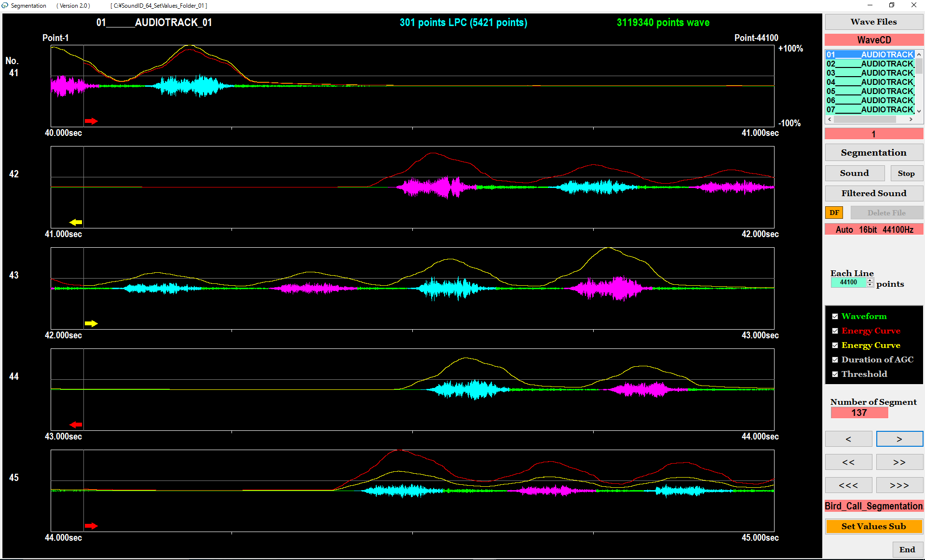Screen dimensions: 925x560
Task: Uncheck the yellow Energy Curve checkbox
Action: (835, 346)
